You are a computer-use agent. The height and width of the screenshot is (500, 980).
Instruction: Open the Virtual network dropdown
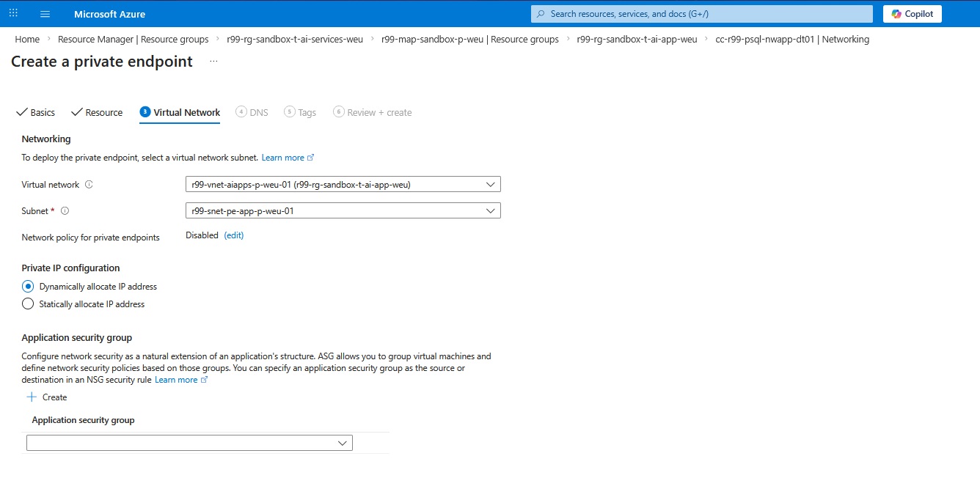[x=491, y=184]
